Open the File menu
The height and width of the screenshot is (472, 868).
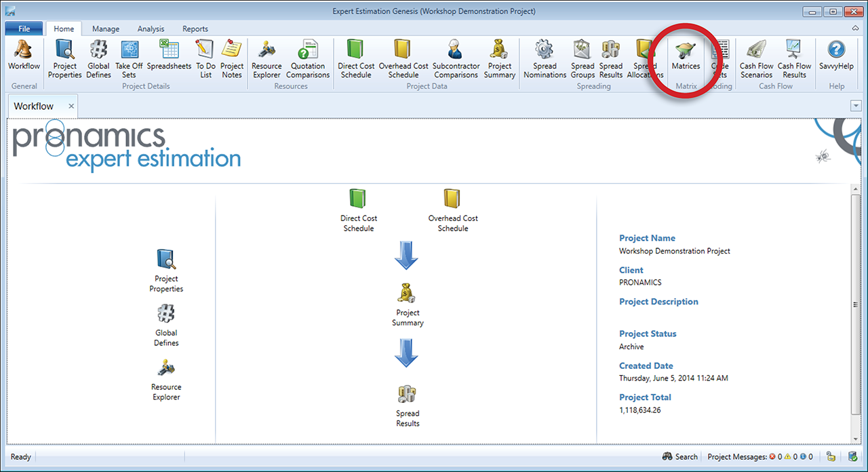24,29
